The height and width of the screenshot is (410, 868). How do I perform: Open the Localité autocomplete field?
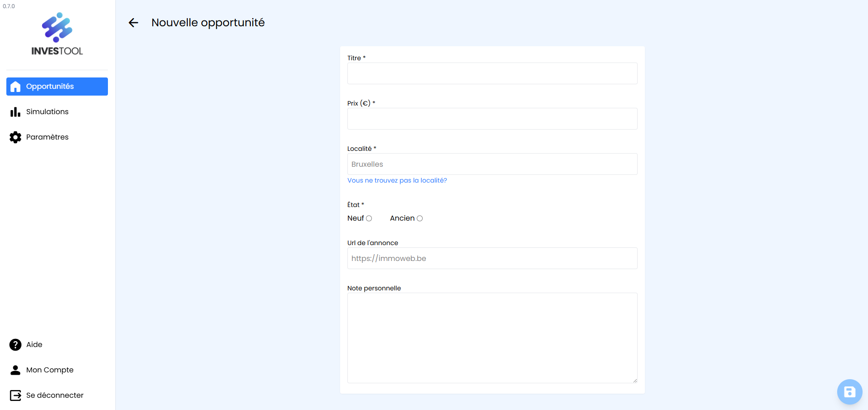pos(492,164)
